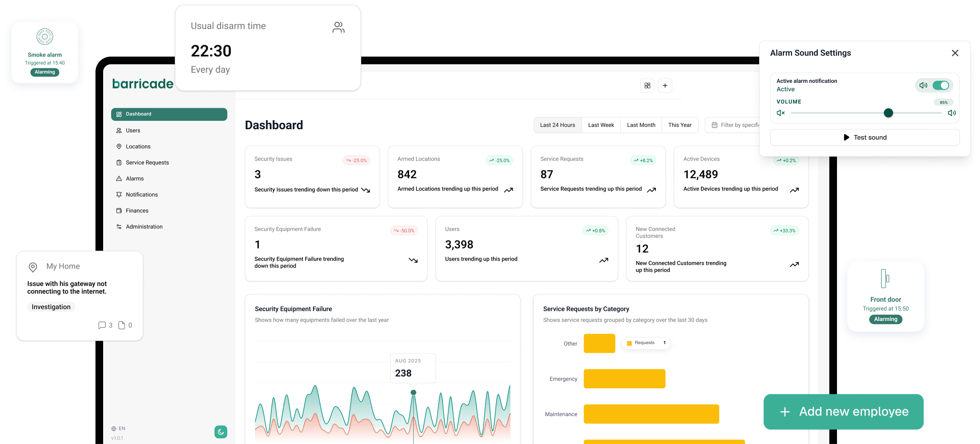Click the 12,489 Active Devices value
This screenshot has width=980, height=444.
[700, 174]
